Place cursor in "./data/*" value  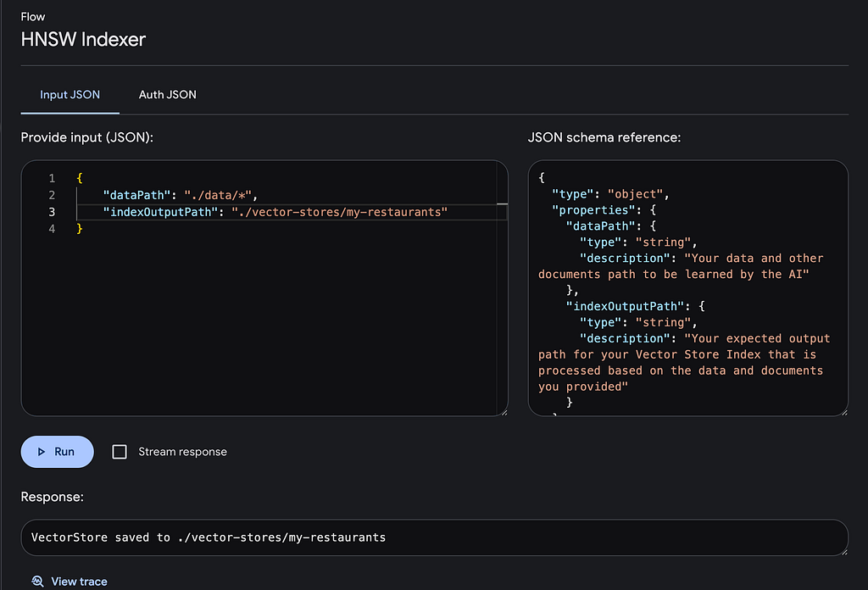(219, 195)
